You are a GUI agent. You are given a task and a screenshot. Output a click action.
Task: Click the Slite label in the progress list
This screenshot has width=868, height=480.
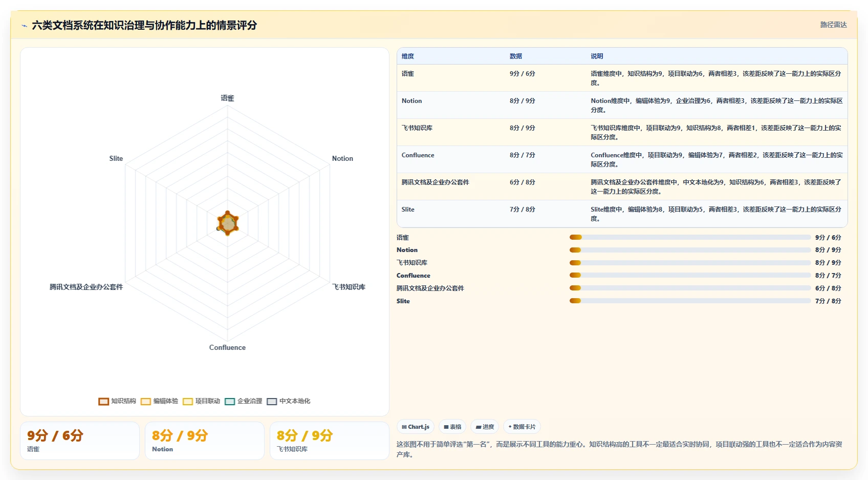point(403,301)
